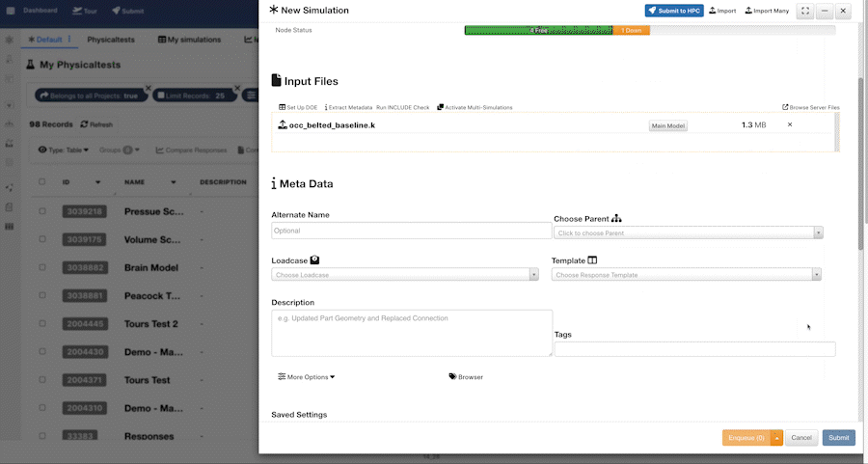Check the row checkbox for record 2004430

42,351
